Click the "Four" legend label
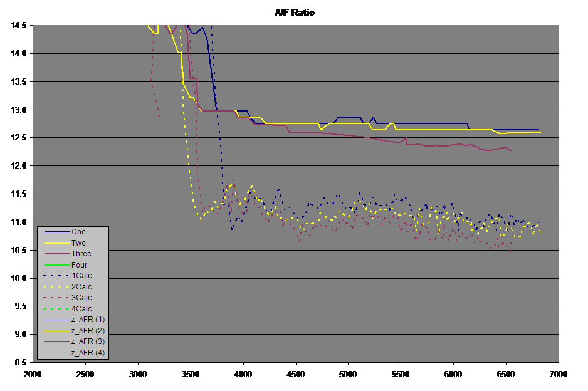This screenshot has width=588, height=391. click(79, 265)
